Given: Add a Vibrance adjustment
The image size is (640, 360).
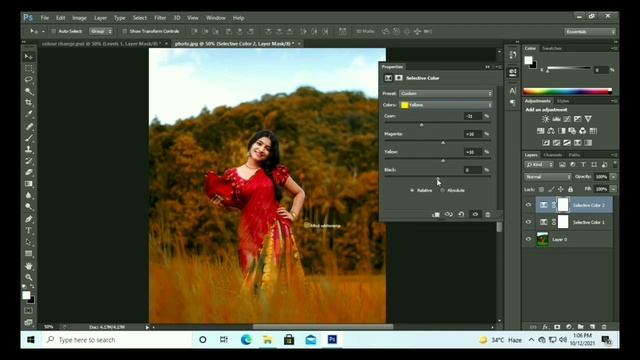Looking at the screenshot, I should pos(588,119).
